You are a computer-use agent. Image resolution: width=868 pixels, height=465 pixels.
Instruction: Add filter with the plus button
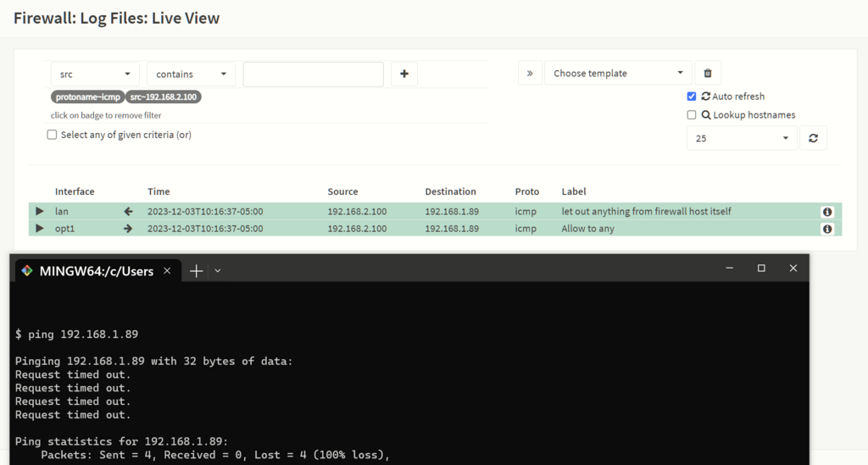404,74
